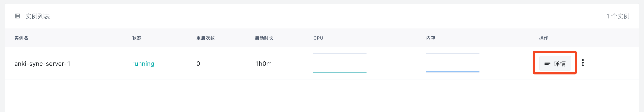Click the lines icon inside 详情 button
Viewport: 644px width, 112px height.
tap(547, 64)
